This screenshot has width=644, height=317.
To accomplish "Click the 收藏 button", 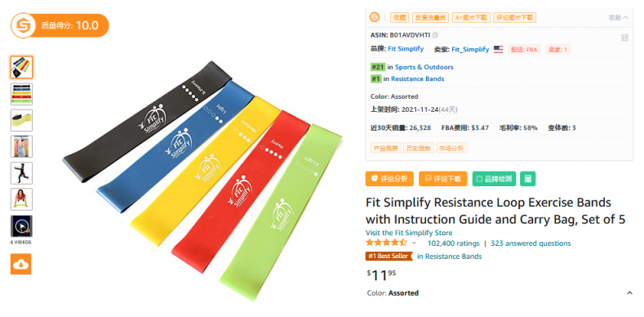I will 400,17.
